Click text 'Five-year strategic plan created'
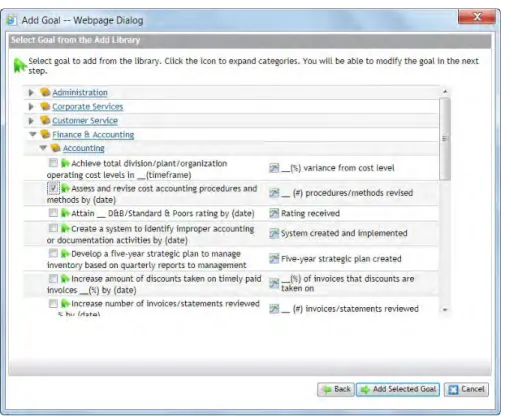The height and width of the screenshot is (416, 509). coord(341,259)
